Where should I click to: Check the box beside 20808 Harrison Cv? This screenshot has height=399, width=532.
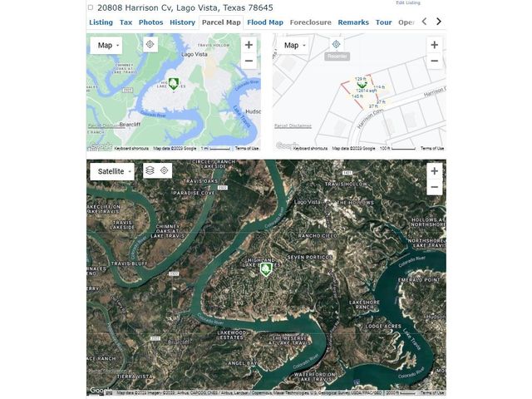[91, 7]
